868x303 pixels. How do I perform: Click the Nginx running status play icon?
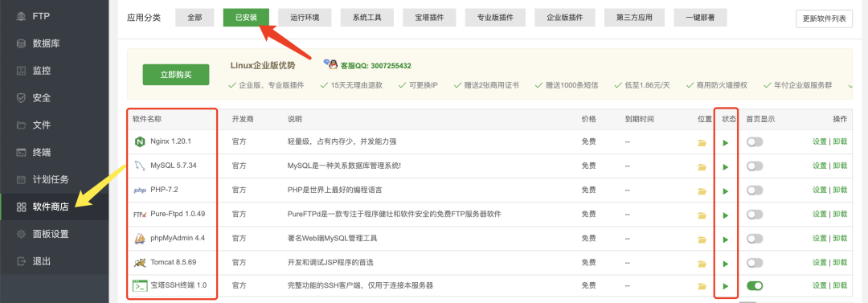pyautogui.click(x=725, y=143)
